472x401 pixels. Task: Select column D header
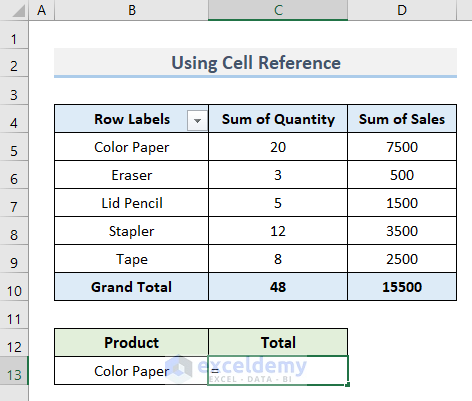tap(402, 10)
